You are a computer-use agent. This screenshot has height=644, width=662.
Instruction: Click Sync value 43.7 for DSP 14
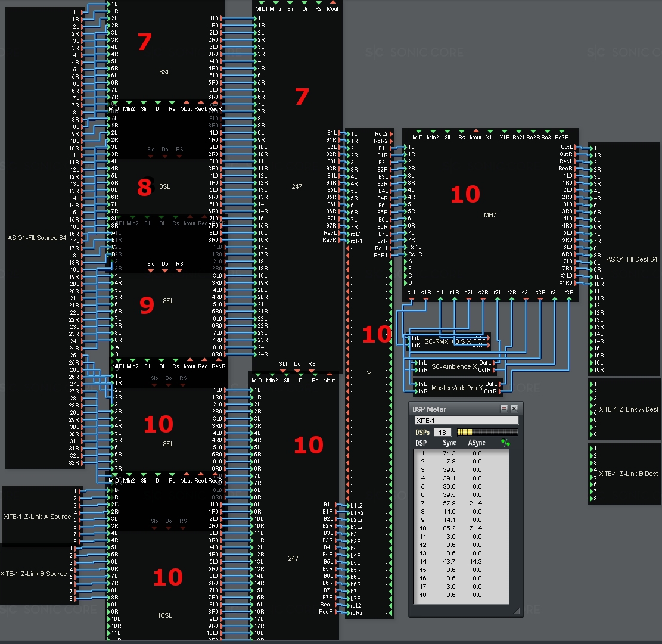[x=449, y=561]
